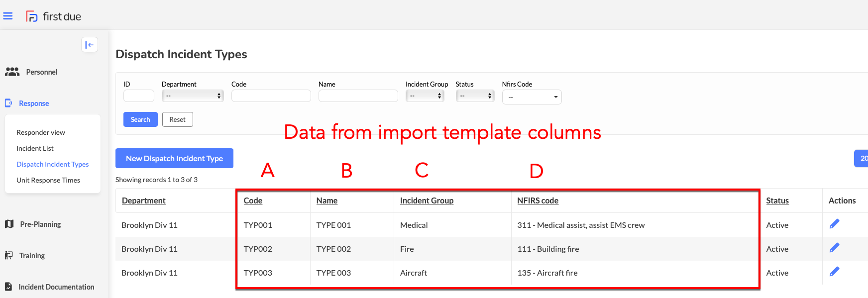Click the Search button
This screenshot has width=868, height=298.
point(140,119)
